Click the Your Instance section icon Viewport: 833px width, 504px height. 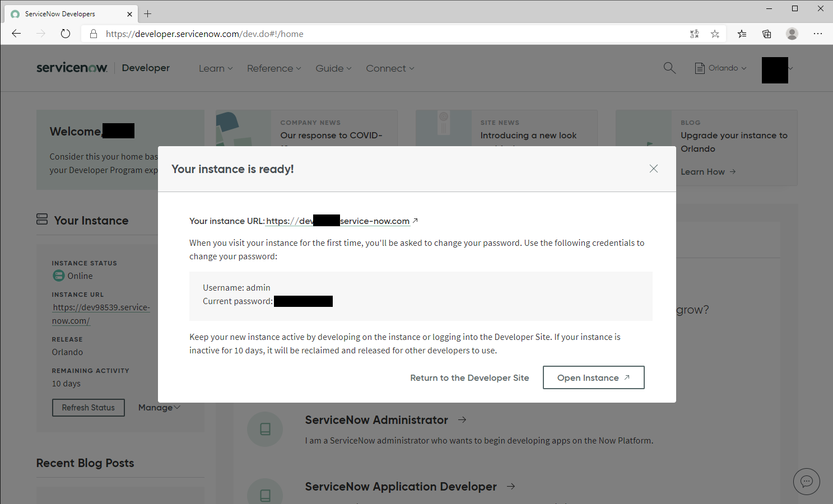click(42, 219)
